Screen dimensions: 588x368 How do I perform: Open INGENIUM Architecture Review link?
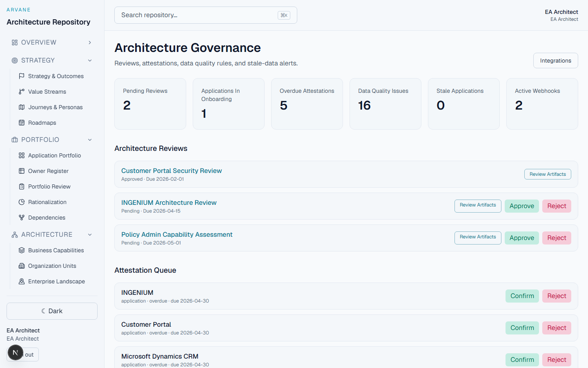[x=169, y=203]
